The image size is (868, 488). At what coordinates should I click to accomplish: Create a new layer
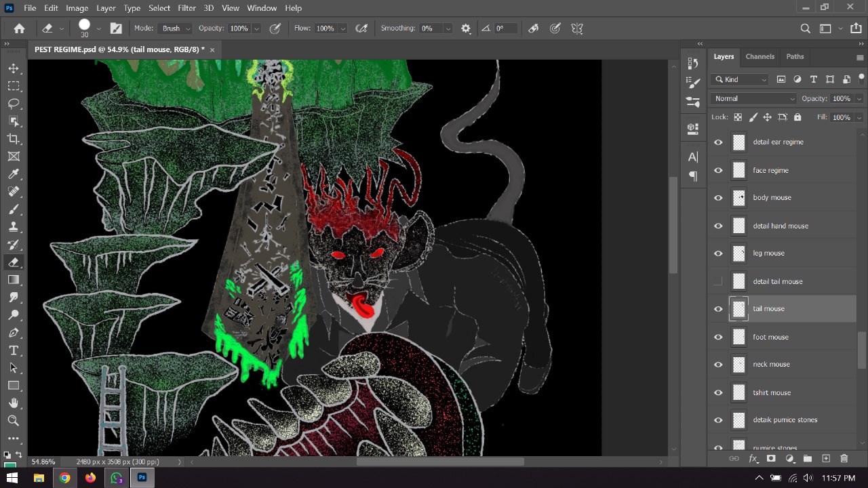(x=826, y=459)
